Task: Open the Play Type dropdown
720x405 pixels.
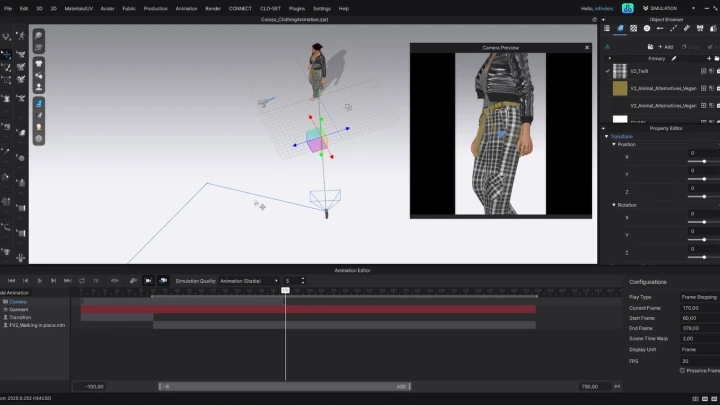Action: coord(699,297)
